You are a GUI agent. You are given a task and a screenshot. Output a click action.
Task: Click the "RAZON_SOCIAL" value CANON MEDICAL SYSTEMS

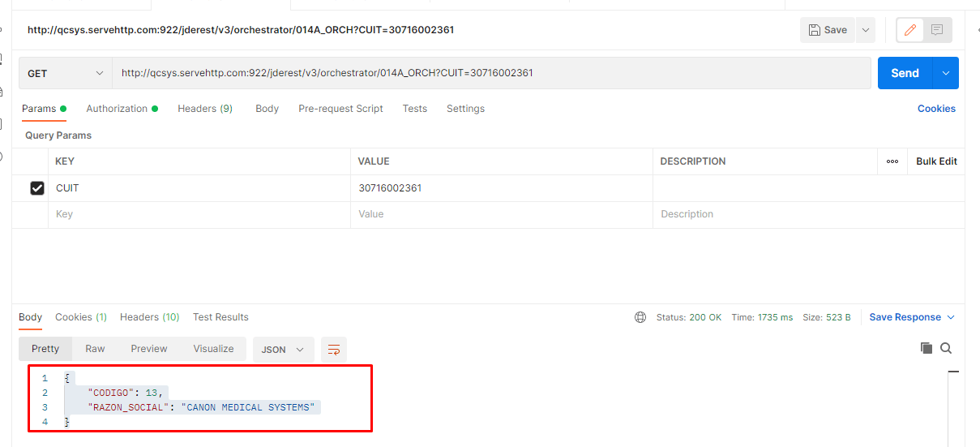(250, 407)
